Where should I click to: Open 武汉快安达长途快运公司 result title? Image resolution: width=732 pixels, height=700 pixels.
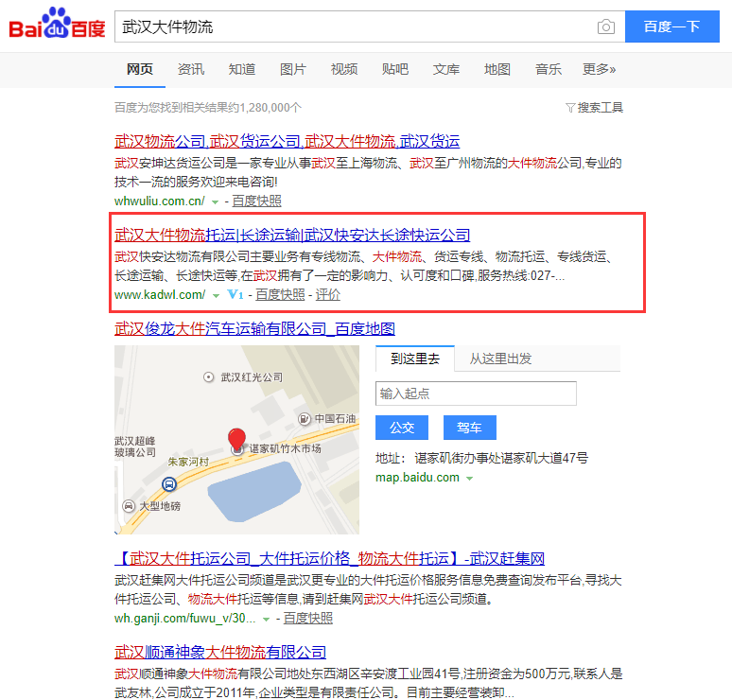(x=292, y=235)
